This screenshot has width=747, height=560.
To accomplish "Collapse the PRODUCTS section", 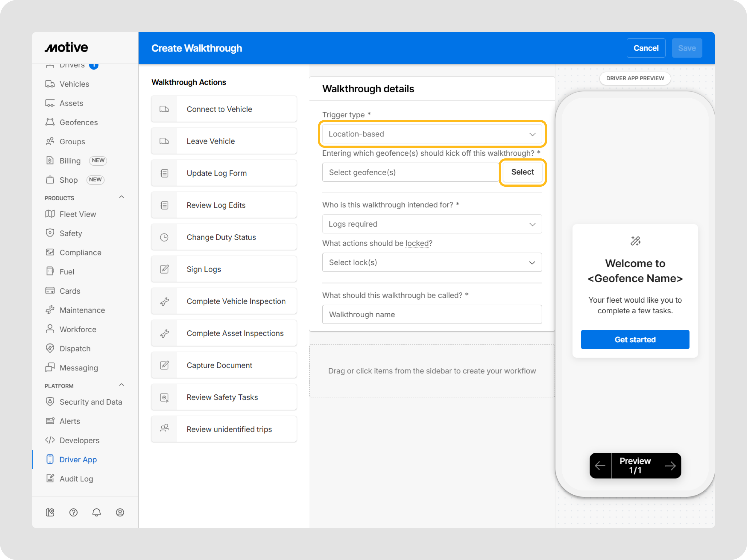I will [x=122, y=197].
